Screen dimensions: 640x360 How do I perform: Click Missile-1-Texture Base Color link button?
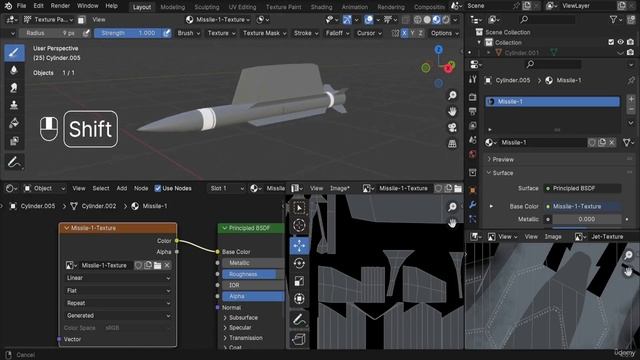582,206
